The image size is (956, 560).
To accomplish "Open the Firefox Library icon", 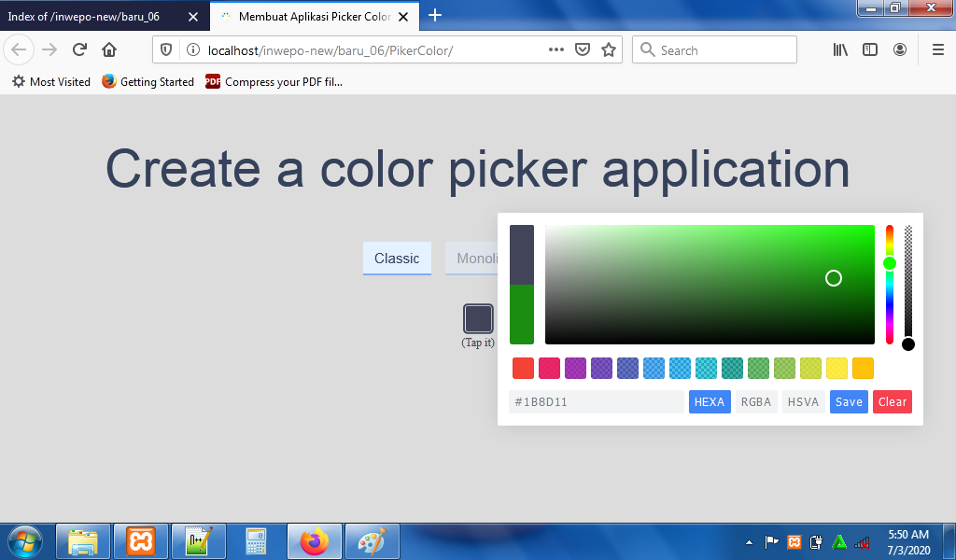I will (839, 49).
